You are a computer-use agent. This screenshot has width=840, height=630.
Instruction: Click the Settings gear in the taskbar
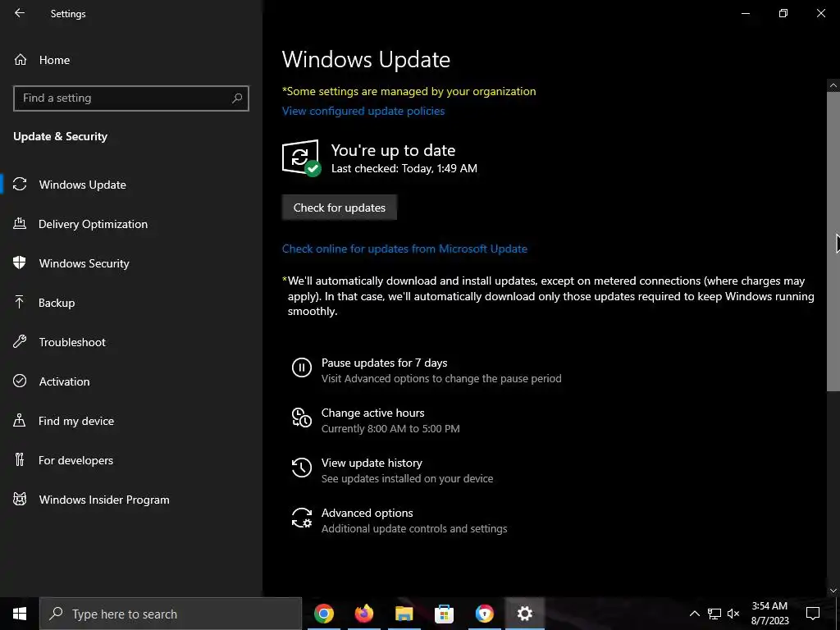(525, 614)
